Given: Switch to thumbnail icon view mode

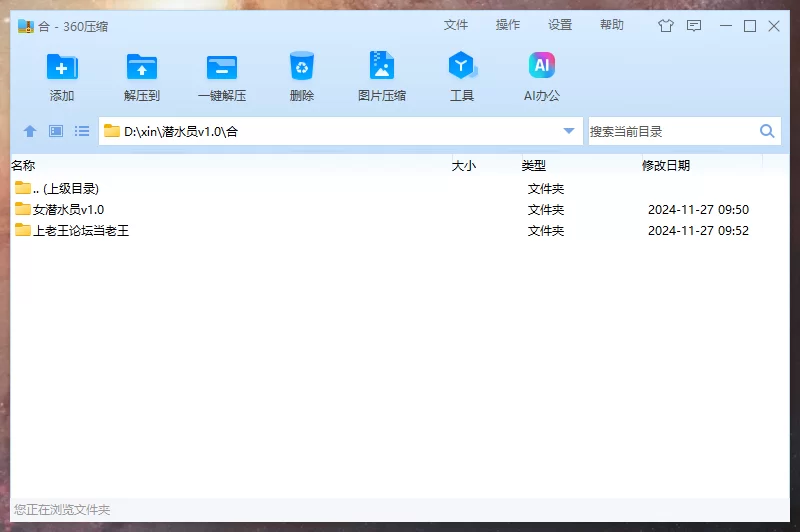Looking at the screenshot, I should (56, 131).
